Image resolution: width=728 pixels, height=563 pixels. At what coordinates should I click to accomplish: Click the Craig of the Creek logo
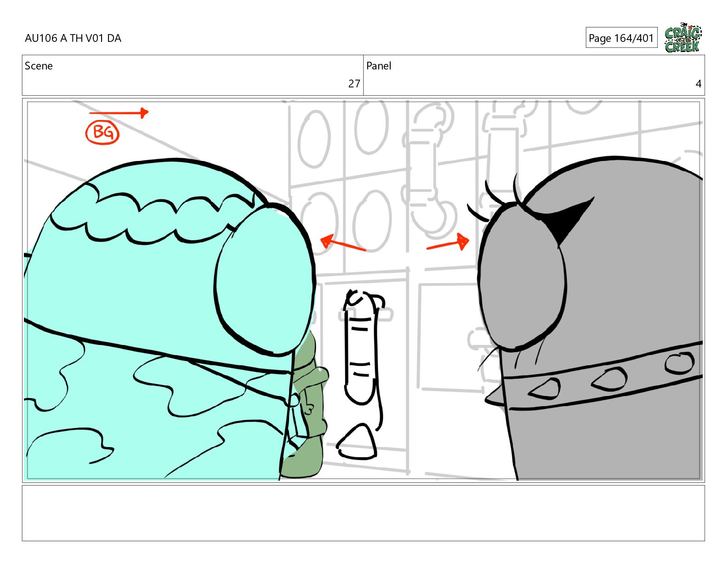click(683, 37)
